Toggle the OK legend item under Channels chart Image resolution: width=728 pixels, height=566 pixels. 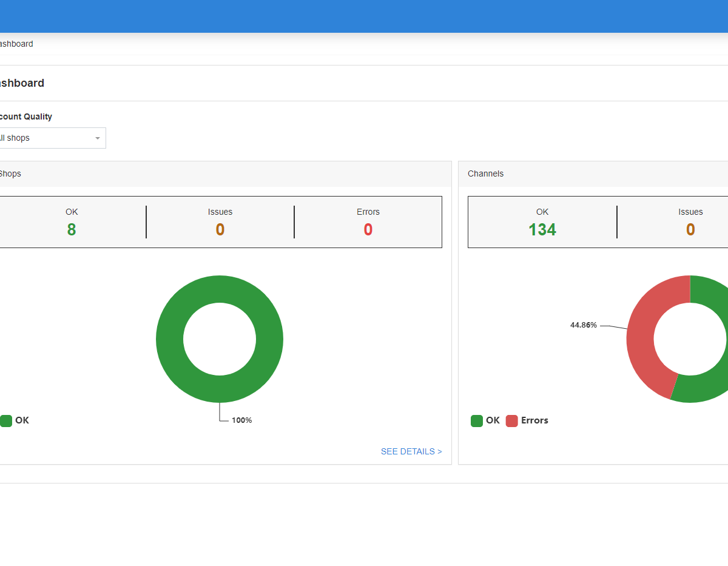coord(485,420)
